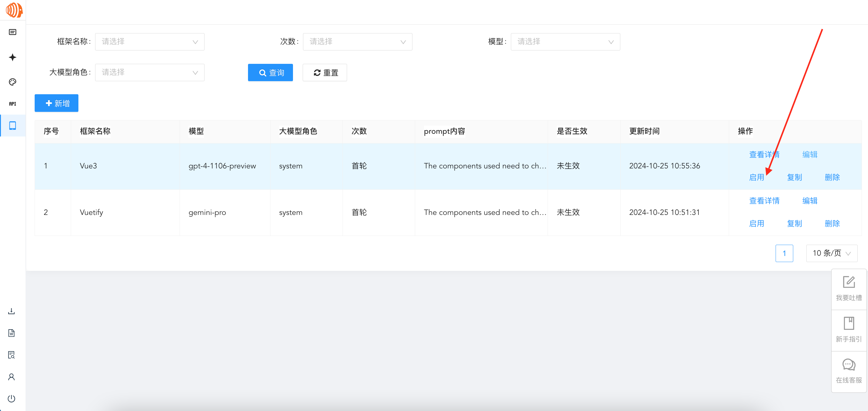Open the 10 条/页 page size selector

[x=831, y=253]
